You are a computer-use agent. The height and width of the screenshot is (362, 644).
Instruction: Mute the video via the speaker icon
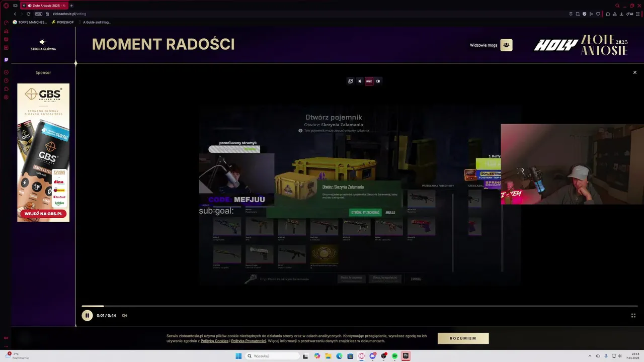pos(124,315)
